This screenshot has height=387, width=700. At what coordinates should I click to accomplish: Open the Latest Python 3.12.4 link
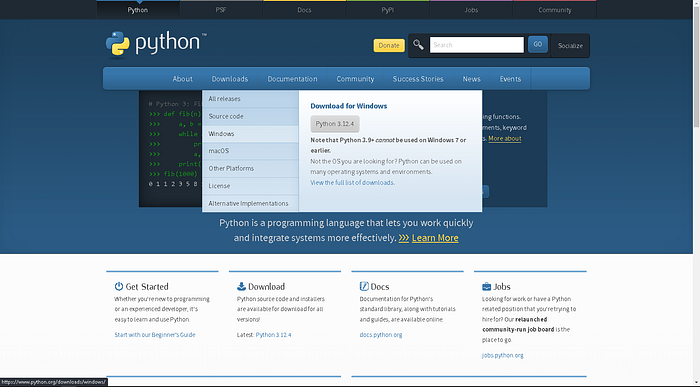tap(273, 334)
